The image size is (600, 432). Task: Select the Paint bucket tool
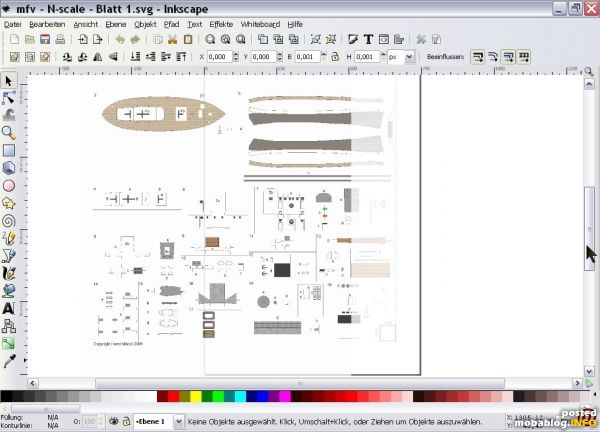(x=9, y=291)
